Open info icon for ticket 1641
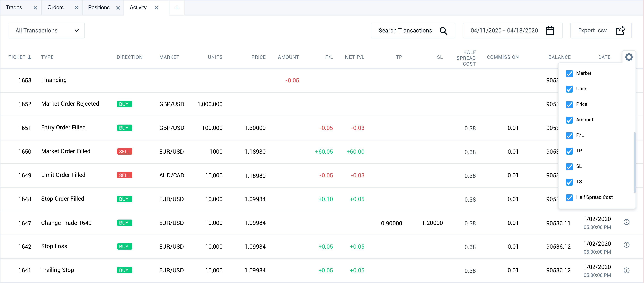This screenshot has height=283, width=644. [x=626, y=270]
